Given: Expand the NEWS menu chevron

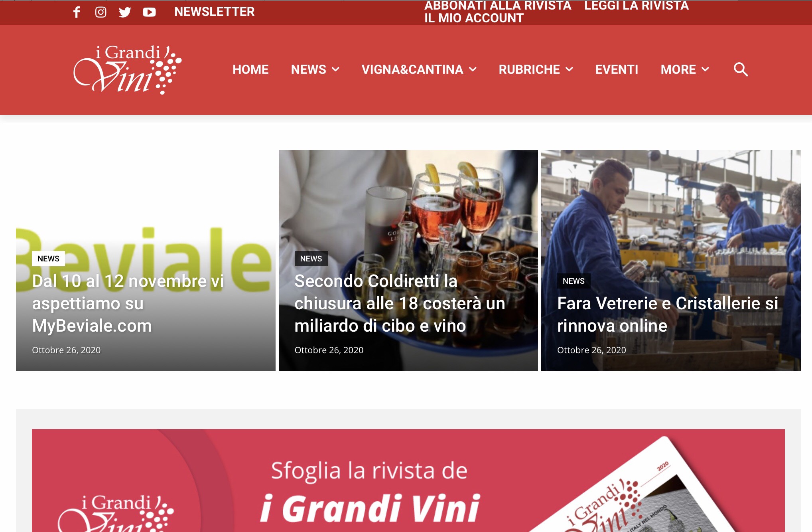Looking at the screenshot, I should 336,69.
